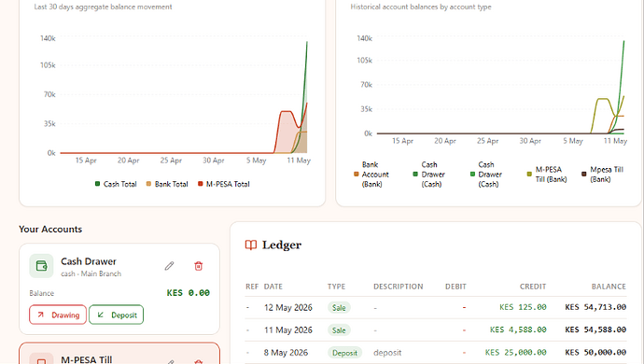Select the Cash Drawer account name
Viewport: 644px width, 364px height.
pyautogui.click(x=89, y=261)
